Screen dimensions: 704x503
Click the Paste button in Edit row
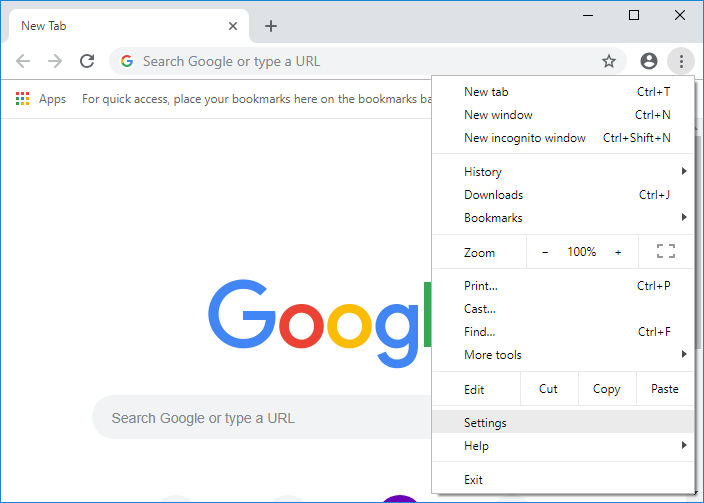(x=664, y=389)
